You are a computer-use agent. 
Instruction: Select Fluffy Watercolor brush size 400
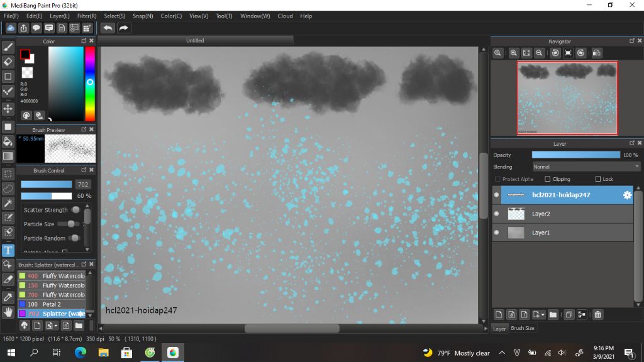point(52,276)
